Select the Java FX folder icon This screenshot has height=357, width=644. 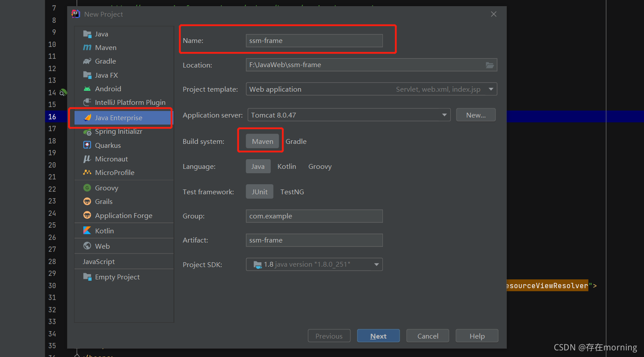coord(87,75)
